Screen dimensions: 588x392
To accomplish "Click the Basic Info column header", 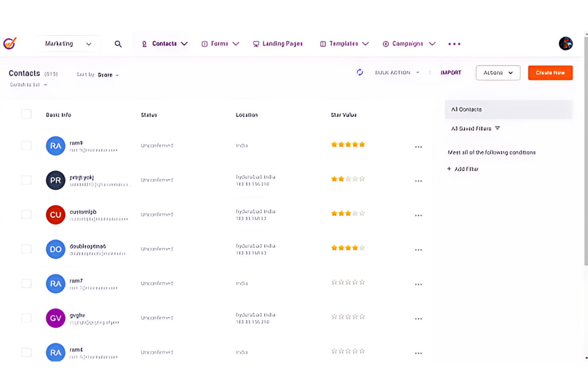I will (58, 115).
